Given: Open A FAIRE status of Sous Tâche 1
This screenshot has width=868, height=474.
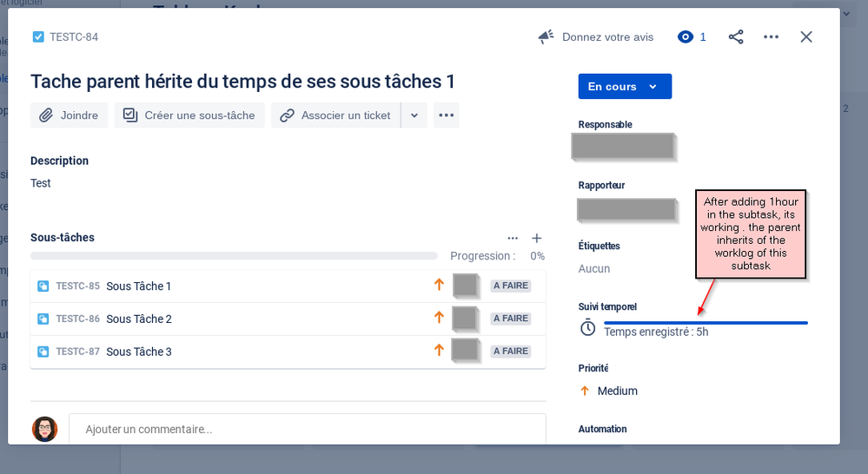Looking at the screenshot, I should (x=510, y=286).
